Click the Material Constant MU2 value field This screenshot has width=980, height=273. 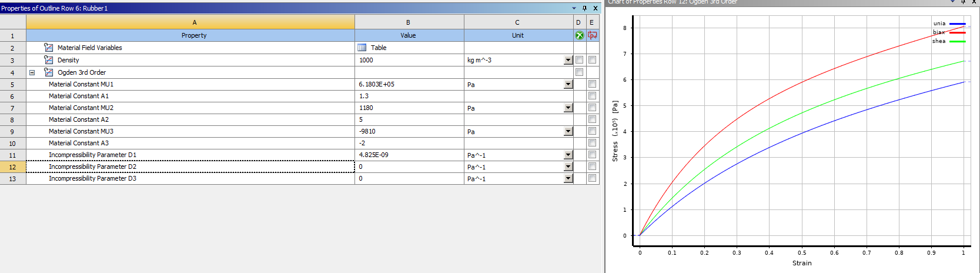[x=409, y=108]
